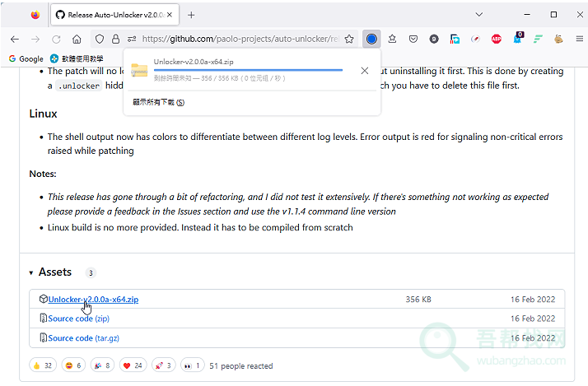Toggle the downloads panel blue toolbar button
The image size is (588, 386).
pyautogui.click(x=371, y=39)
